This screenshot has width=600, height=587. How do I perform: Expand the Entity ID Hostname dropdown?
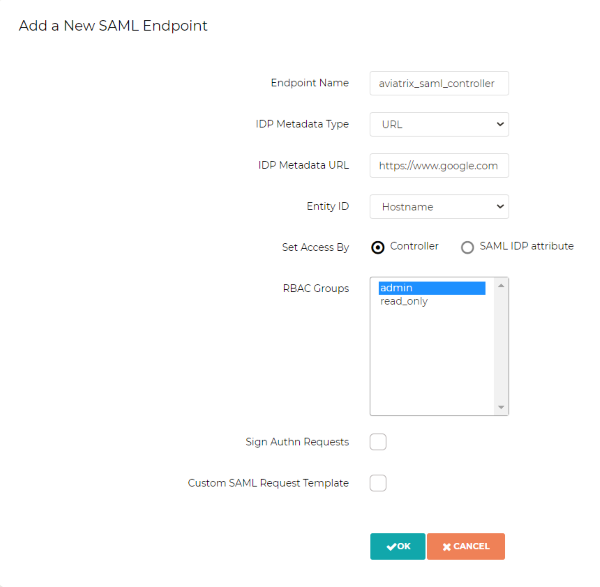[439, 206]
